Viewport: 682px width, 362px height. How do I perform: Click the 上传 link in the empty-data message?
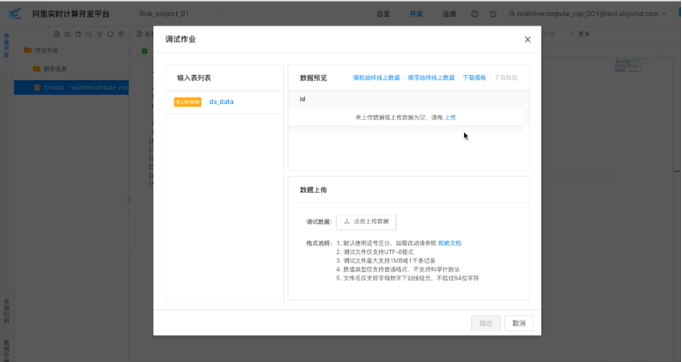(x=450, y=117)
